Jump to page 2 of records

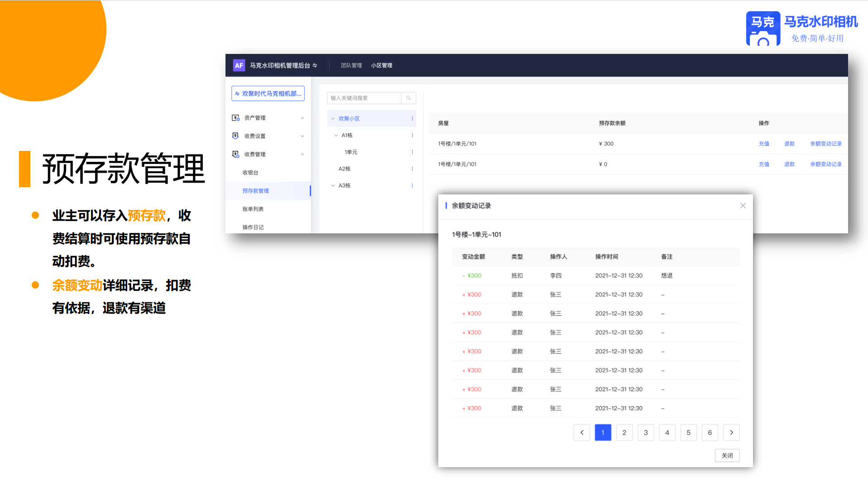[x=624, y=433]
